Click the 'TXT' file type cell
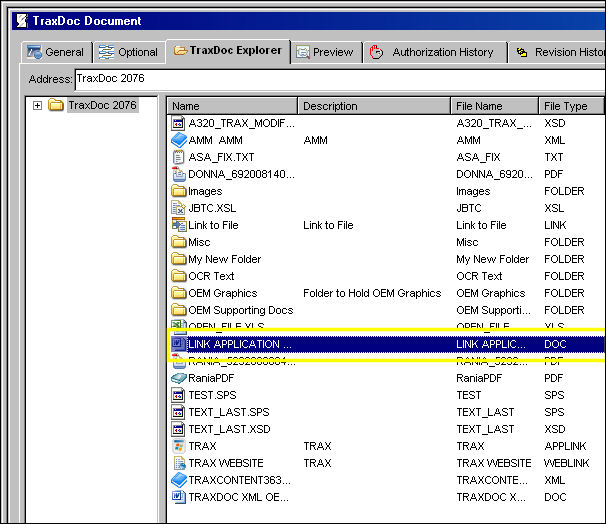 [553, 157]
